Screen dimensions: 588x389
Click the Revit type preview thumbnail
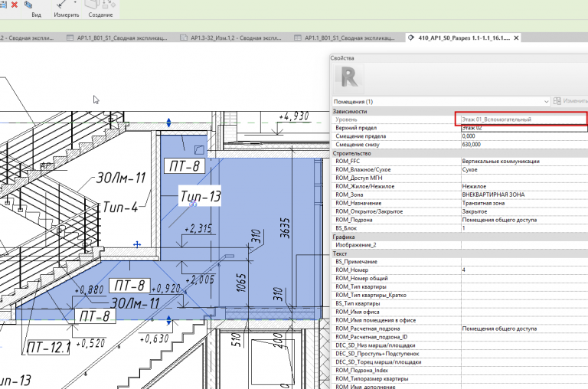[348, 78]
